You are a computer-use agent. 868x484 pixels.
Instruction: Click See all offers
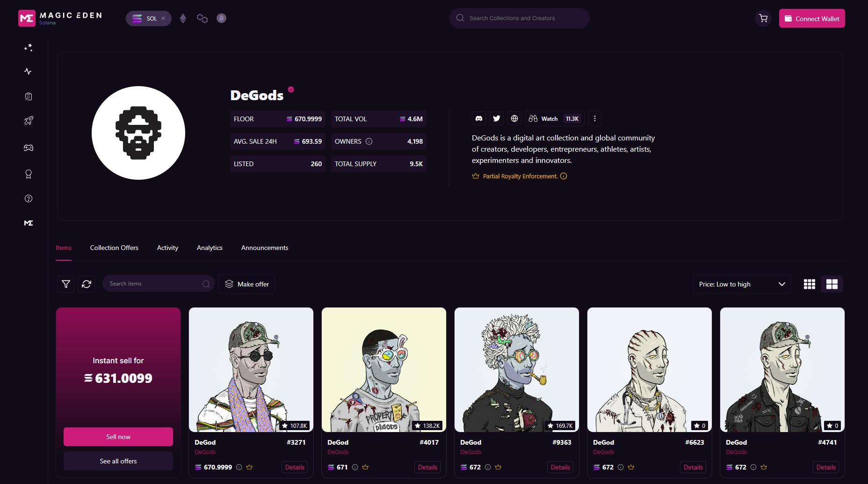[x=118, y=461]
